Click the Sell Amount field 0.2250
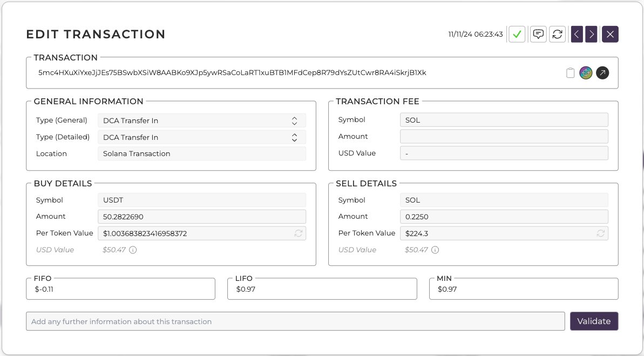This screenshot has width=644, height=356. pos(504,217)
